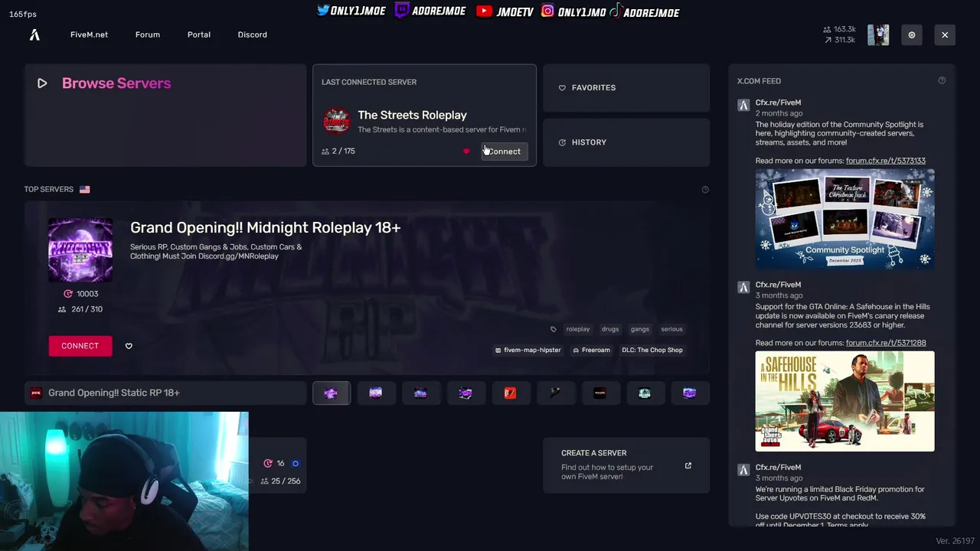Click the DLC: The Chop Shop tag
This screenshot has width=980, height=551.
[x=652, y=350]
